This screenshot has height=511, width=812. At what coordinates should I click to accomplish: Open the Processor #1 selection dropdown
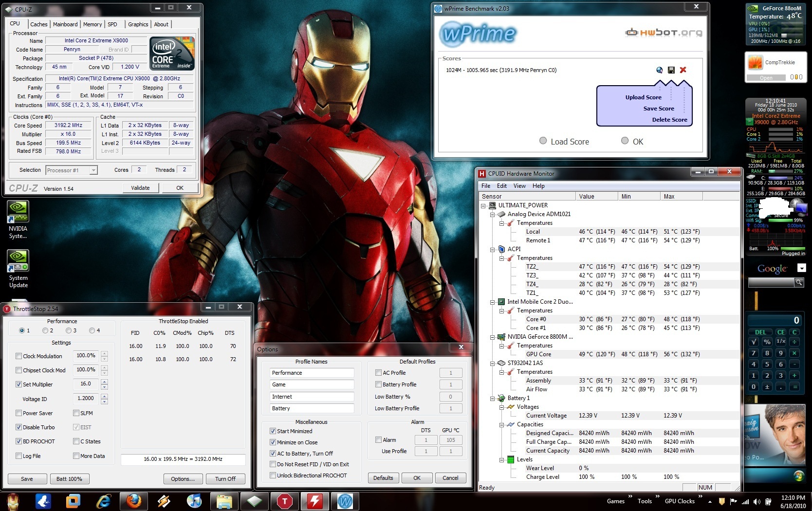tap(93, 170)
